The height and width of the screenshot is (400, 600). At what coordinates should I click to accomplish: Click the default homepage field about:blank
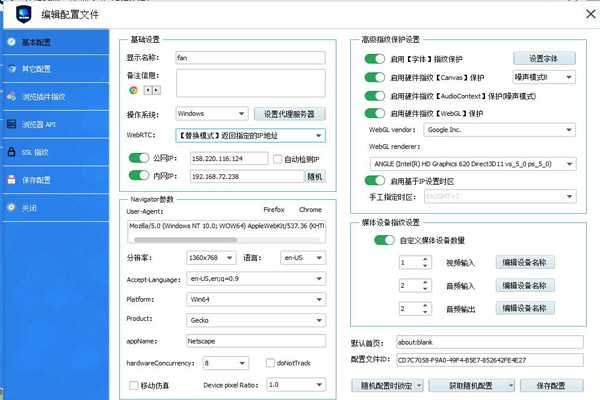(x=490, y=342)
